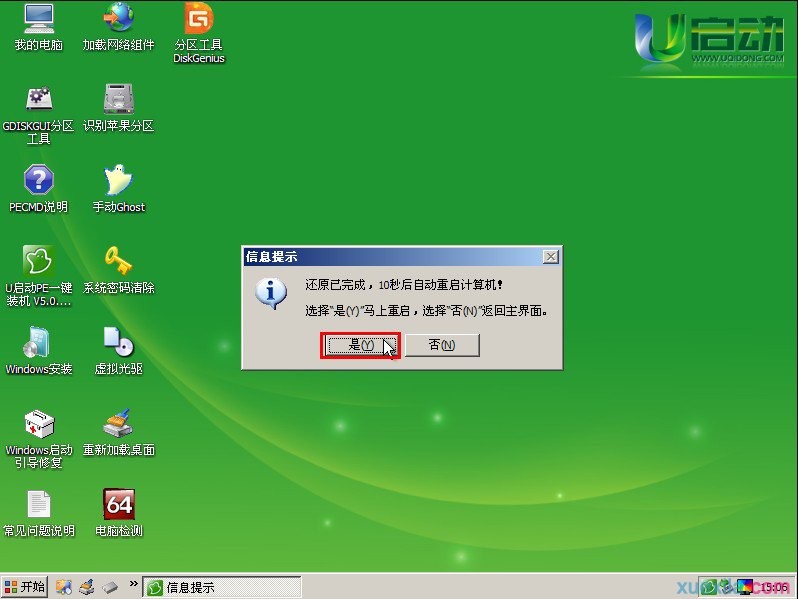The width and height of the screenshot is (798, 599).
Task: Click the monitor icon in system tray
Action: point(745,587)
